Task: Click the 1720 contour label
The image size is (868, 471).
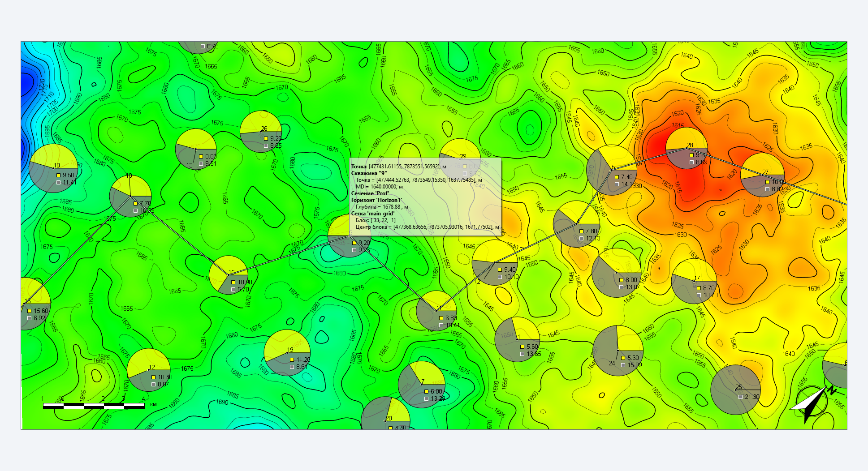Action: tap(42, 86)
